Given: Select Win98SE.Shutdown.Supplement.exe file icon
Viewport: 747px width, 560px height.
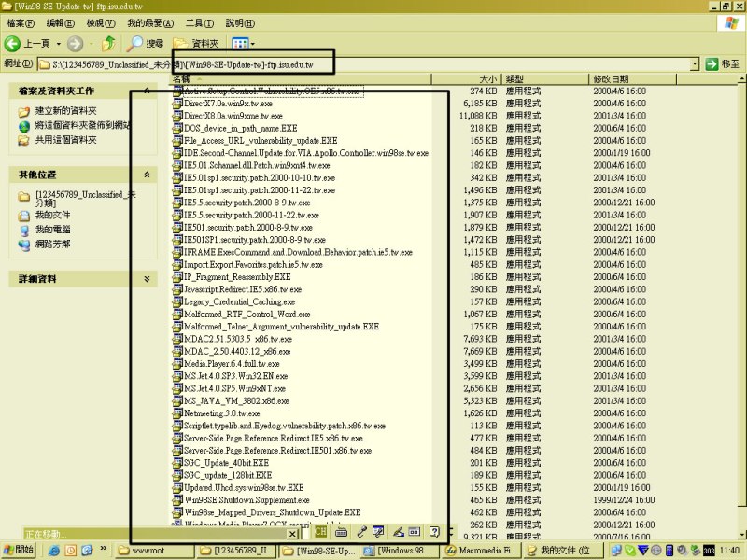Looking at the screenshot, I should pyautogui.click(x=177, y=500).
